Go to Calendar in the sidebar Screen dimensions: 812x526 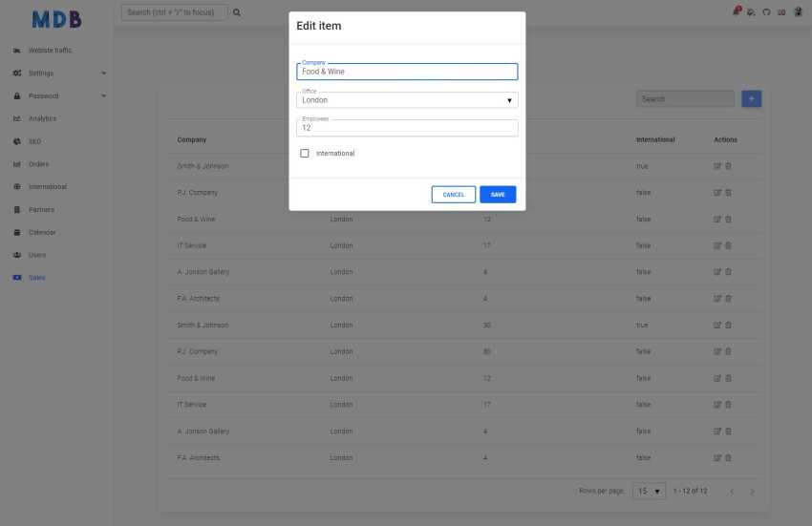(42, 233)
